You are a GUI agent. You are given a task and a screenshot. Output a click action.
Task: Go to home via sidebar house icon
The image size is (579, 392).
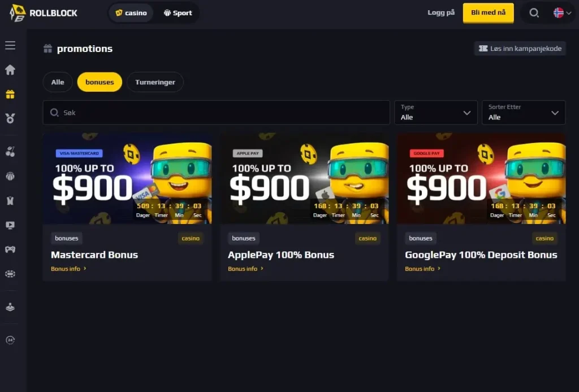tap(10, 70)
